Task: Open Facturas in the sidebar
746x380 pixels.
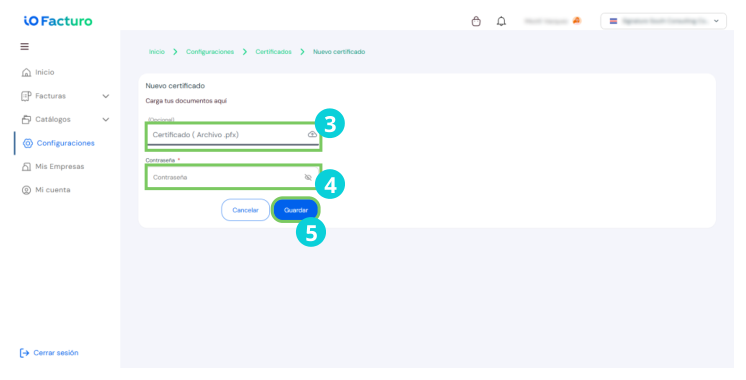Action: pos(50,96)
